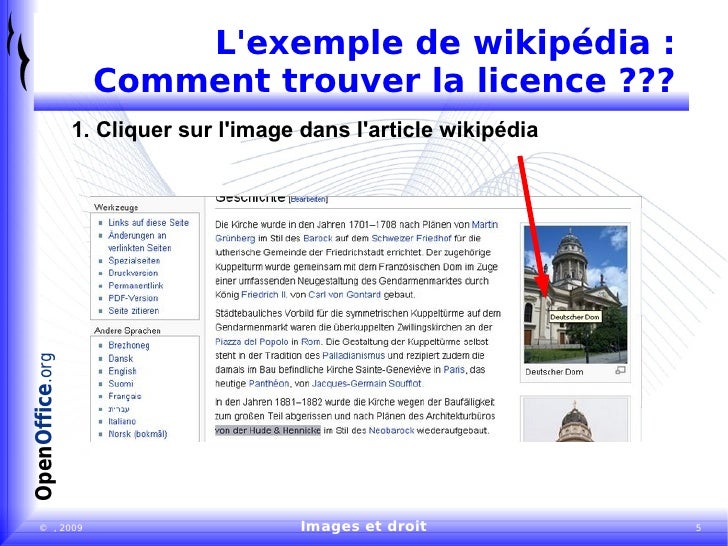Open the Schweizer Friedhof link
This screenshot has height=546, width=728.
coord(411,239)
